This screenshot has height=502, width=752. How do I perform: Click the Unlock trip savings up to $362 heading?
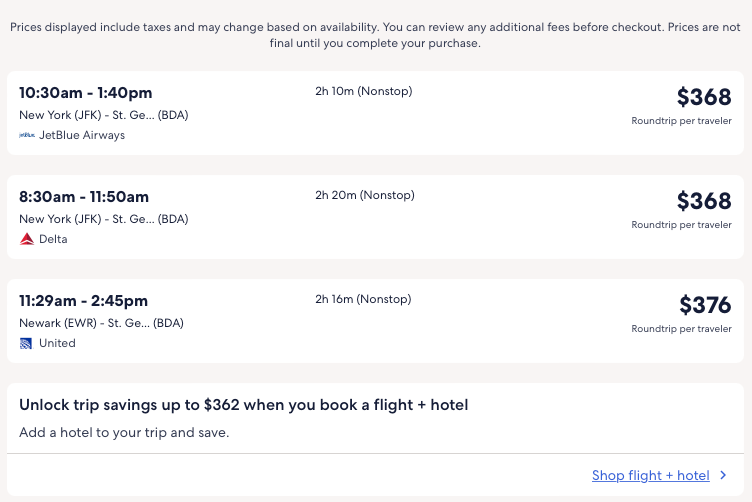244,405
